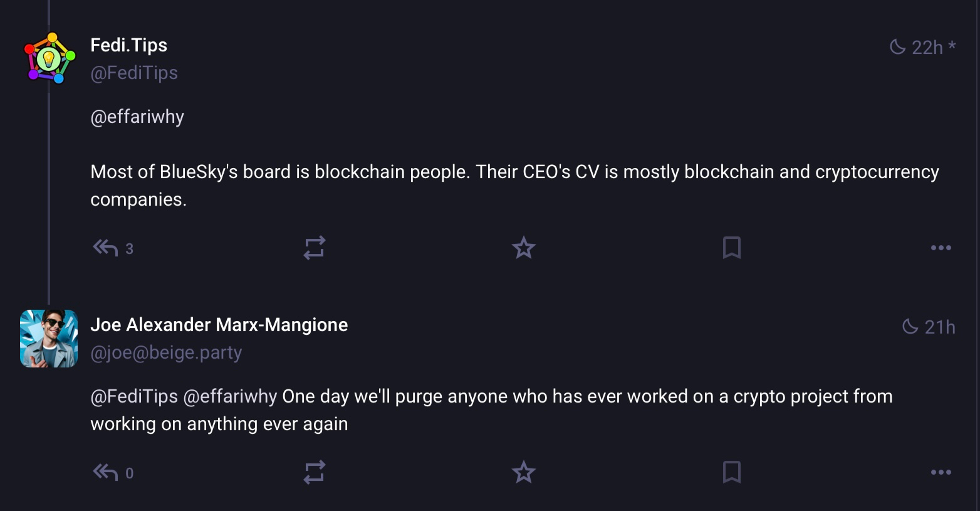Image resolution: width=980 pixels, height=511 pixels.
Task: Click the Joe Alexander Marx-Mangione display name
Action: [219, 325]
